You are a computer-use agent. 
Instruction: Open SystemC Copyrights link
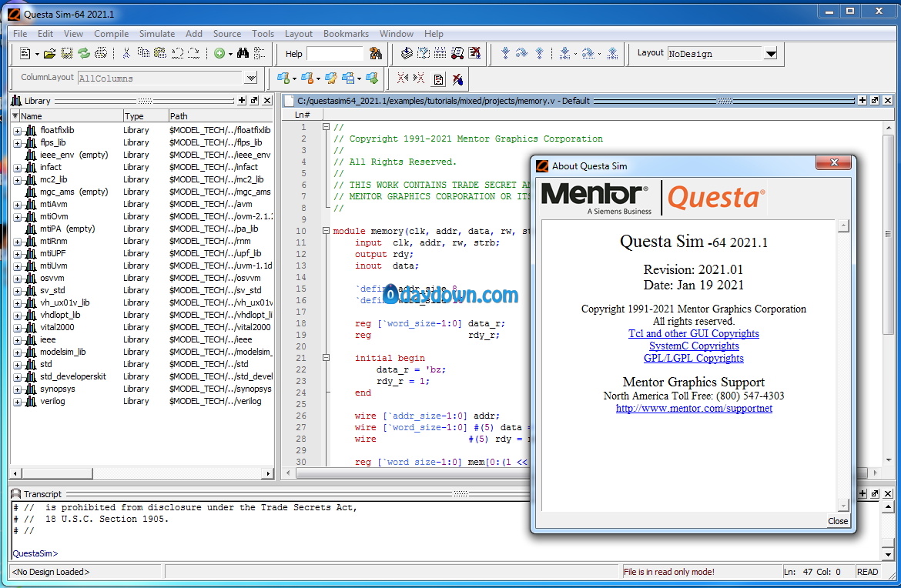pos(694,346)
